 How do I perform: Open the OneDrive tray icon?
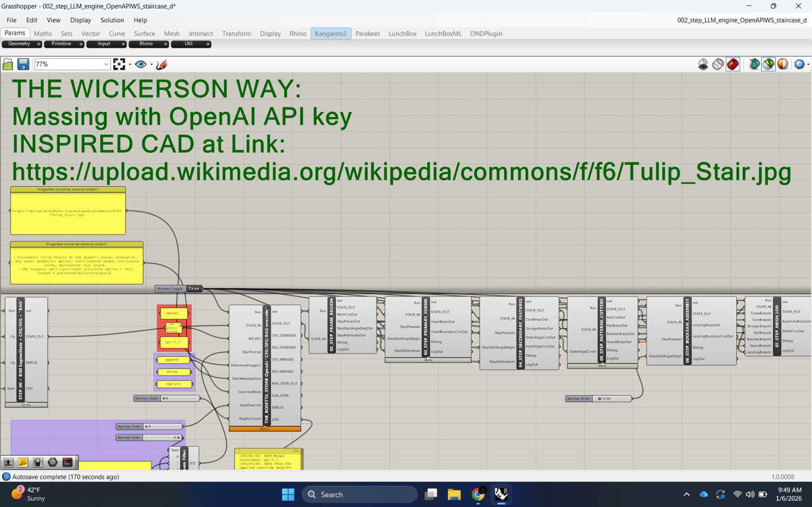[704, 494]
